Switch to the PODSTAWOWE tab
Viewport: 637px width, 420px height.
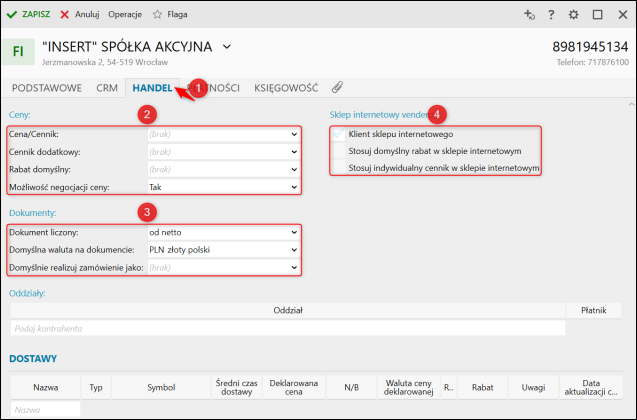pos(47,88)
